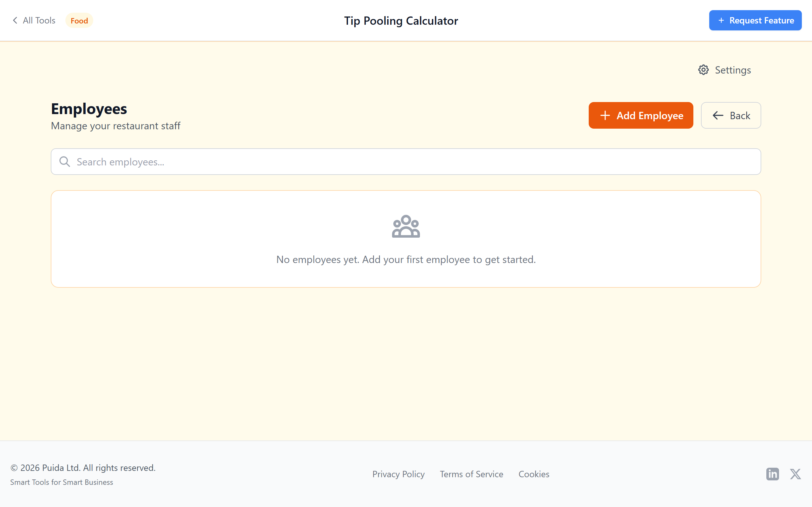This screenshot has width=812, height=507.
Task: Click the Tip Pooling Calculator title
Action: click(x=401, y=21)
